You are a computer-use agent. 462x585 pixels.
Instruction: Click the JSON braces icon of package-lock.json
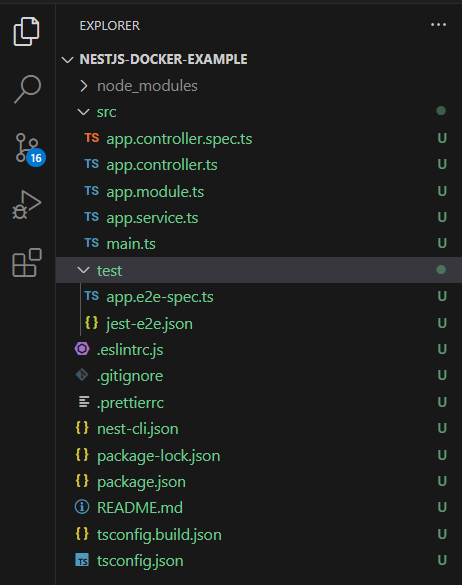pyautogui.click(x=82, y=455)
